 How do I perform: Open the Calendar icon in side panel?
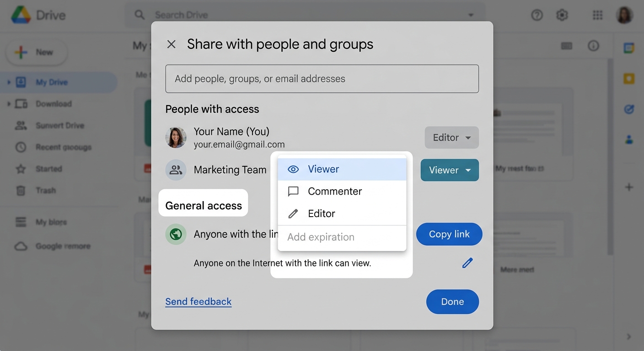coord(629,48)
